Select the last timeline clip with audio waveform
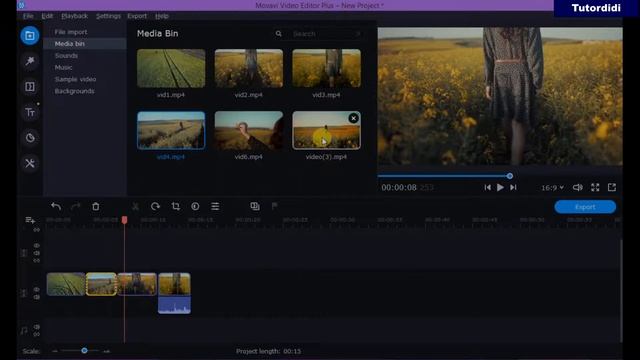This screenshot has width=640, height=360. coord(174,293)
